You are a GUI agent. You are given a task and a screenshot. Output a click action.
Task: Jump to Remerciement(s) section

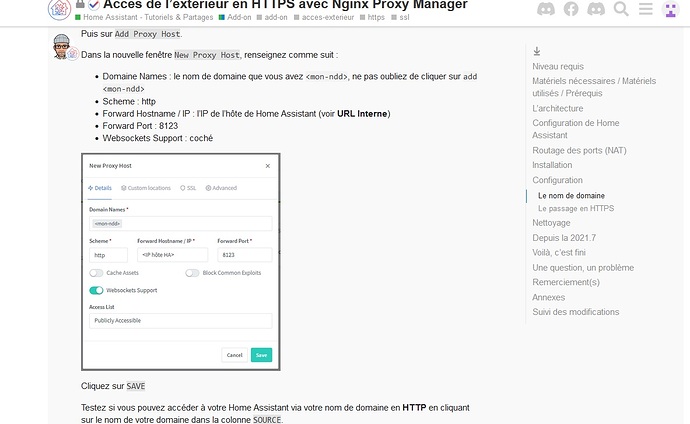566,282
